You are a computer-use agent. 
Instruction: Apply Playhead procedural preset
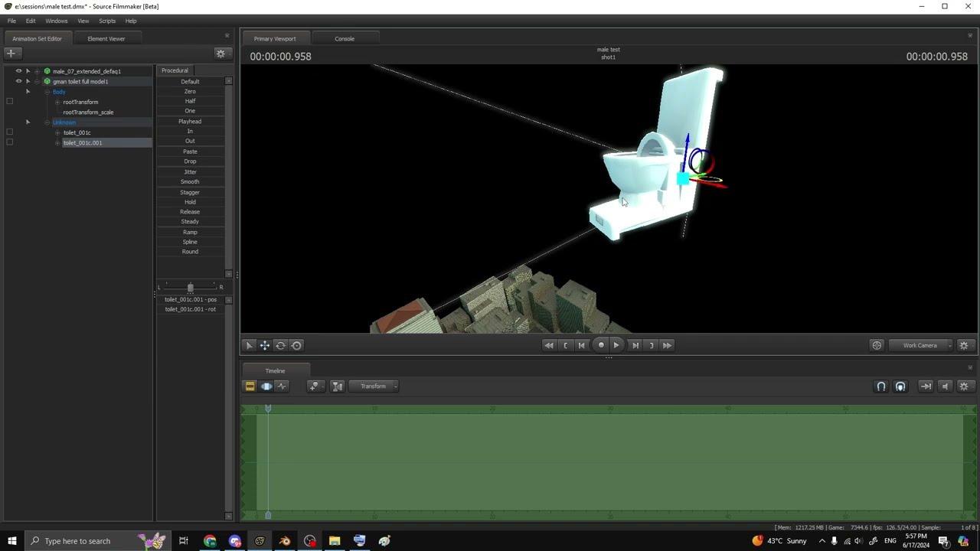(190, 122)
